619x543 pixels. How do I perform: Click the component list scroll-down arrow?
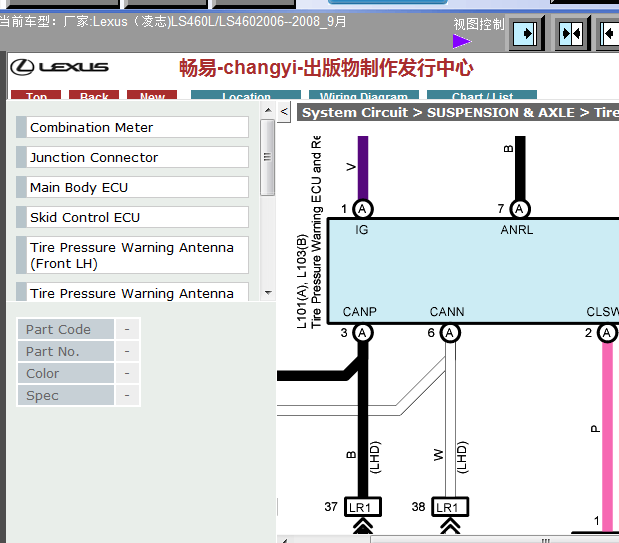coord(268,293)
